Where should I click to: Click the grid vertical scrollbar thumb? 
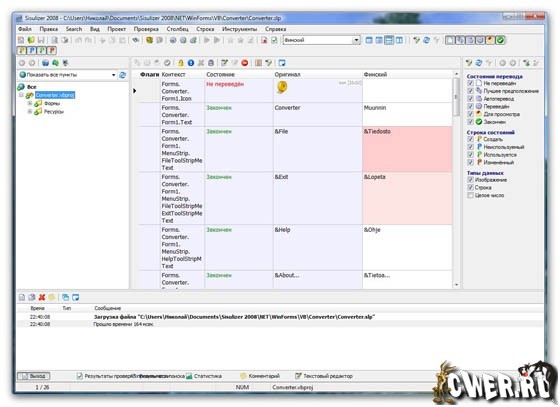tap(456, 97)
